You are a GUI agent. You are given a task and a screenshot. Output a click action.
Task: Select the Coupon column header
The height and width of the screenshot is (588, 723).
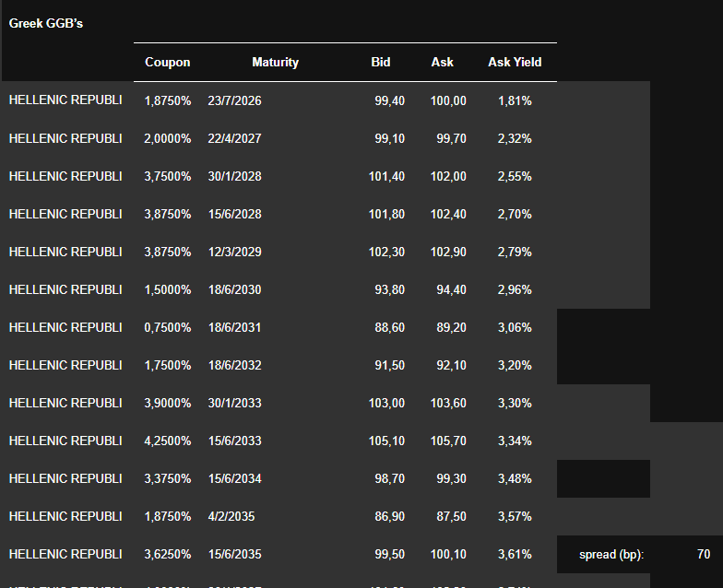pyautogui.click(x=168, y=63)
